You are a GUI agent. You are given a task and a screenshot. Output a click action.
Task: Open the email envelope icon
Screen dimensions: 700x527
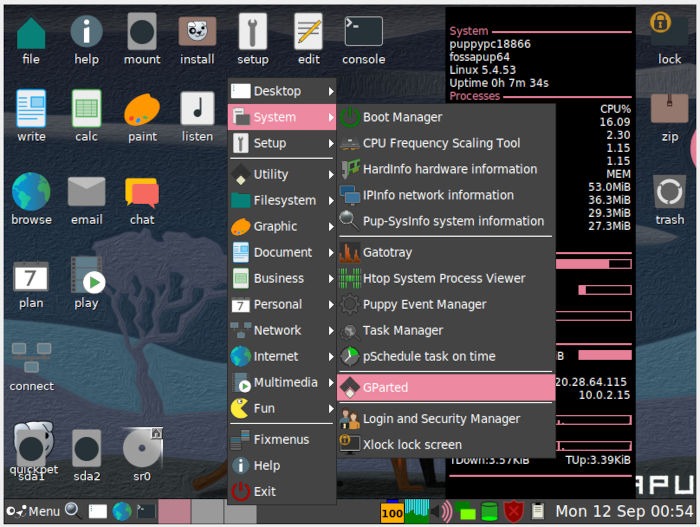tap(86, 192)
